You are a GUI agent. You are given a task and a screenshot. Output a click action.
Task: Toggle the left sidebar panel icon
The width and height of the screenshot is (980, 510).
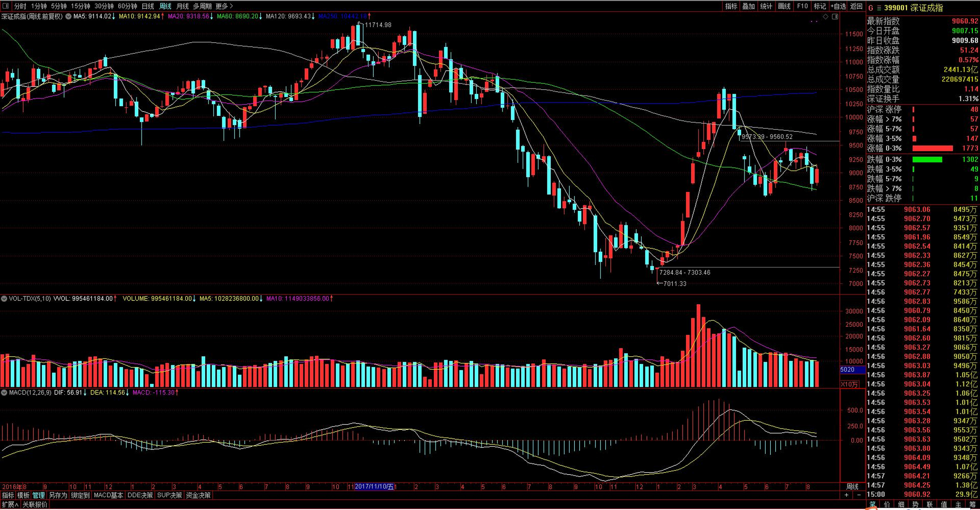coord(6,6)
